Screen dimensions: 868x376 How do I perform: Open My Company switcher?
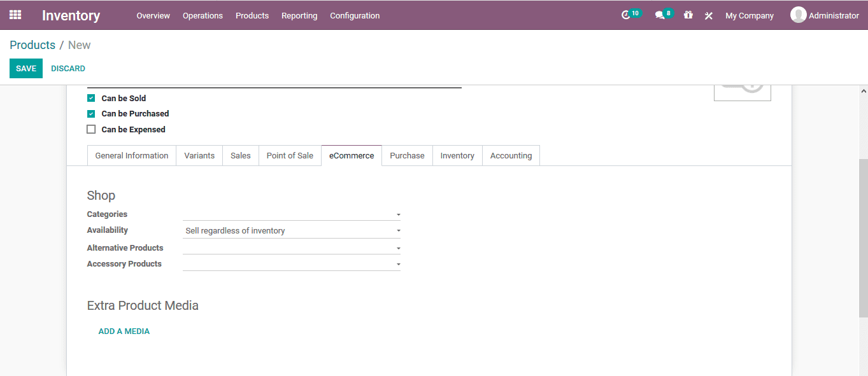pyautogui.click(x=749, y=15)
